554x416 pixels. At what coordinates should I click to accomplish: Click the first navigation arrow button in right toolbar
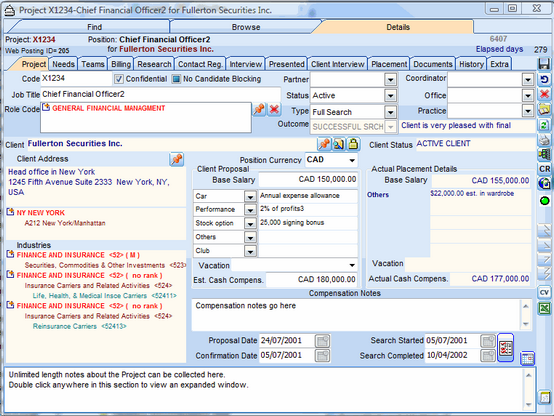[x=544, y=230]
